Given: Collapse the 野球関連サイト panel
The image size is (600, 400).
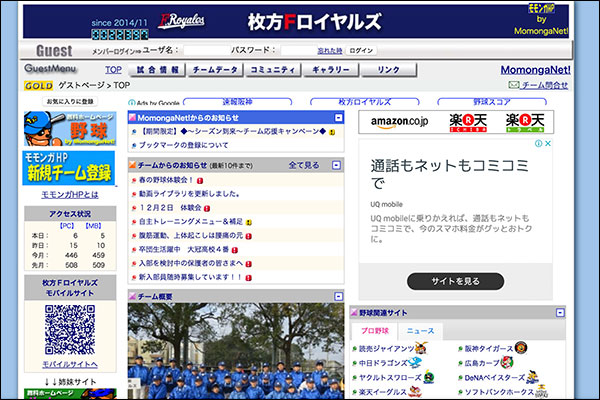Looking at the screenshot, I should point(560,312).
